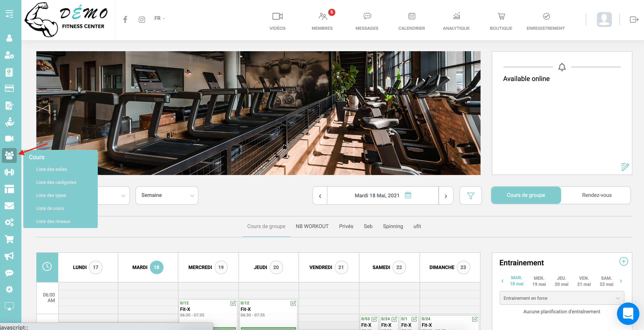Open the Facebook page icon

pos(125,19)
